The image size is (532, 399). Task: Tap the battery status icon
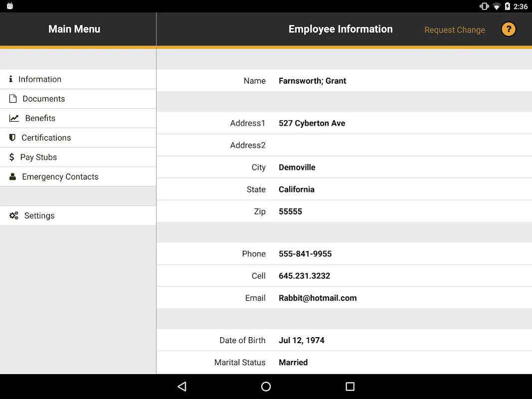point(507,6)
